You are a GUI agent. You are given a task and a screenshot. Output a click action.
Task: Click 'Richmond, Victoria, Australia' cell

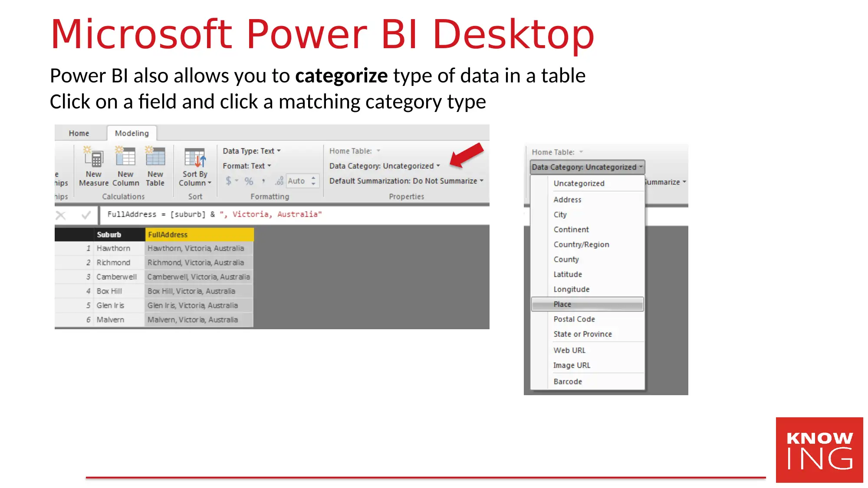(x=199, y=263)
